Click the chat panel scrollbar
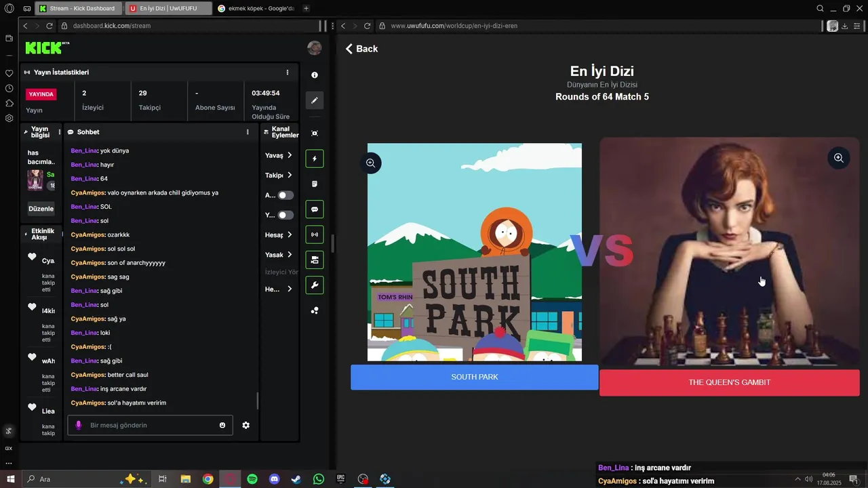Viewport: 868px width, 488px height. coord(258,401)
